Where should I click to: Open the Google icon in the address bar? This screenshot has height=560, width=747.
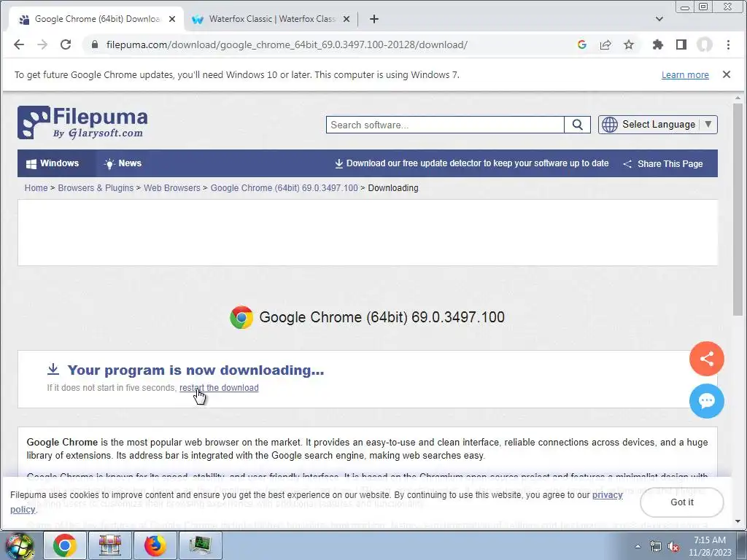click(581, 44)
